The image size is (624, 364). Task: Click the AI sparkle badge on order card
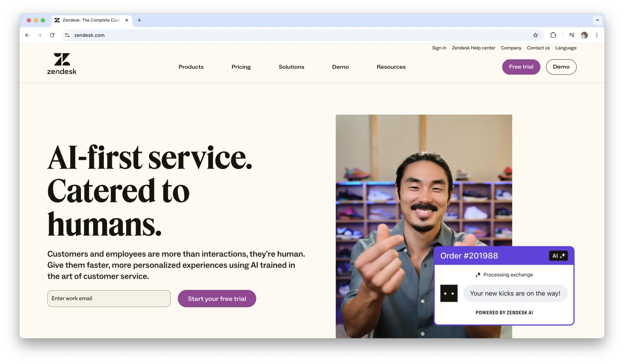click(x=558, y=256)
